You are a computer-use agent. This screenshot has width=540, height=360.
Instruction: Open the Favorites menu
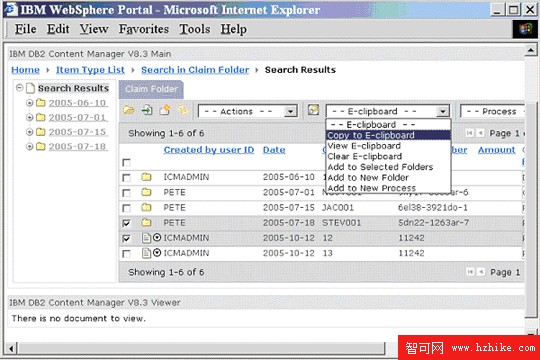point(144,29)
